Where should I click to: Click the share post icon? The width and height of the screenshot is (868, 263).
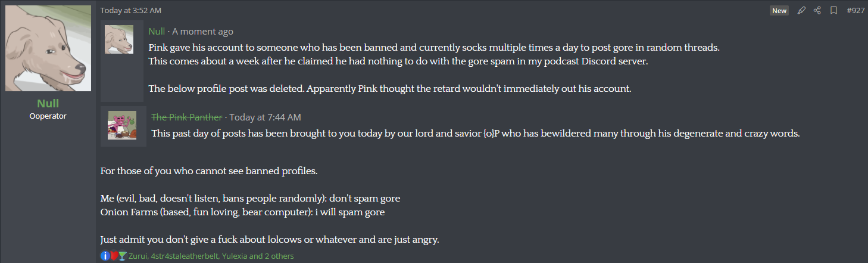click(x=817, y=11)
